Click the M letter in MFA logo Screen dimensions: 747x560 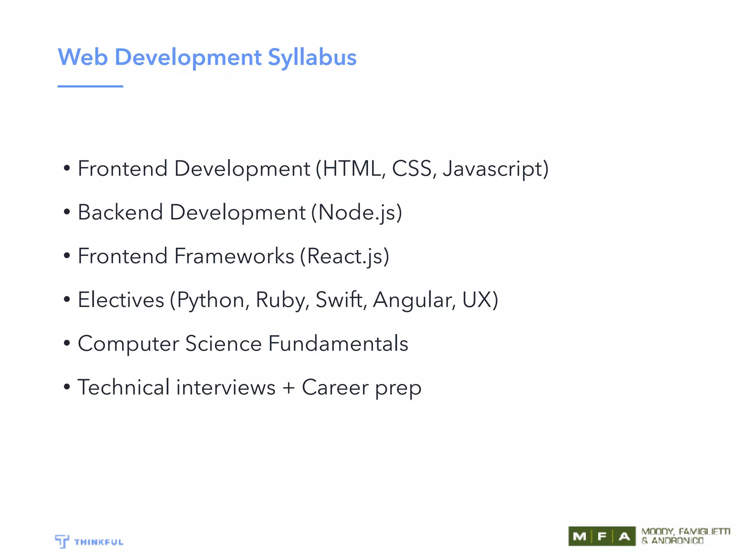pos(579,537)
